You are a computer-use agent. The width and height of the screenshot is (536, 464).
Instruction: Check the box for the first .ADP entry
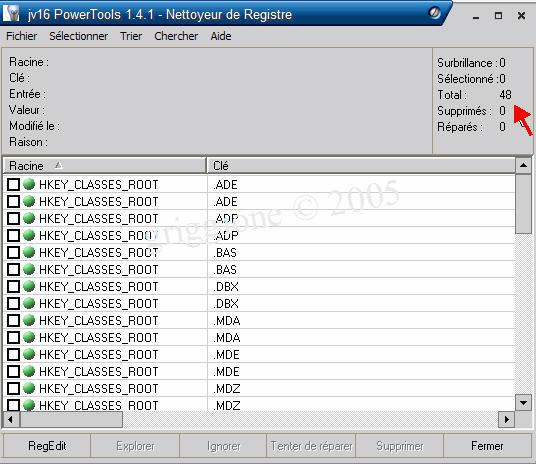pyautogui.click(x=13, y=218)
